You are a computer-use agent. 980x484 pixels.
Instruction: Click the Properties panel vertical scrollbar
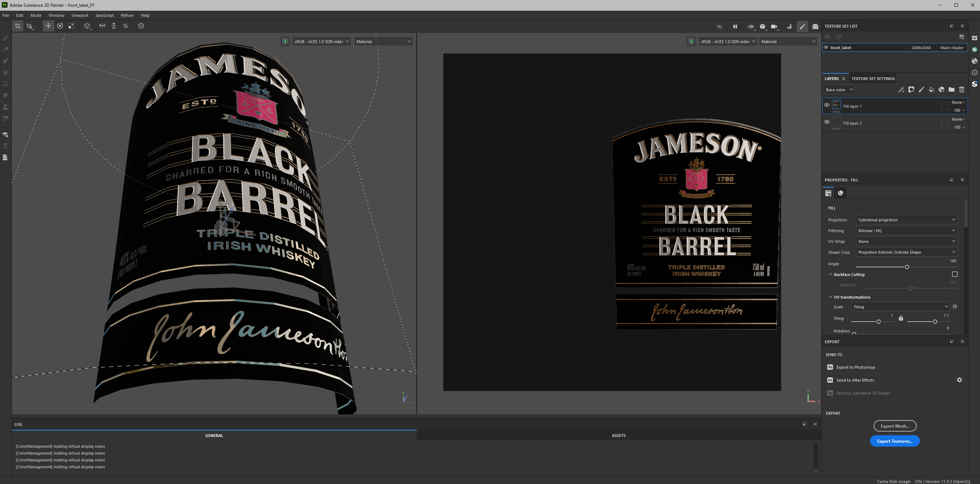[965, 214]
